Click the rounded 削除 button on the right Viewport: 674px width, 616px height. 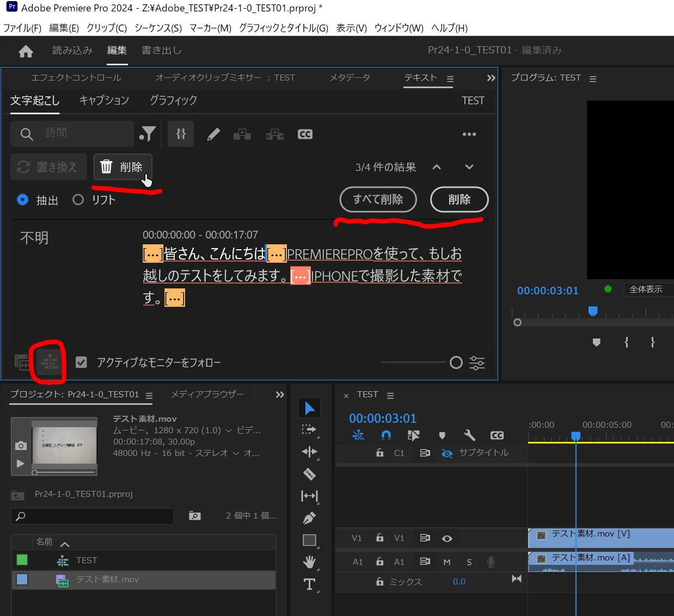pos(459,200)
